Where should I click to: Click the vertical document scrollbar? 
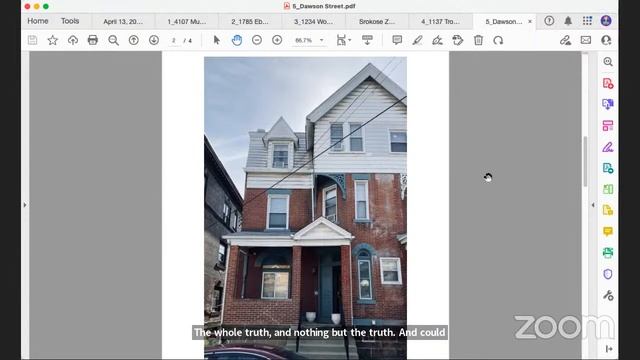click(585, 161)
